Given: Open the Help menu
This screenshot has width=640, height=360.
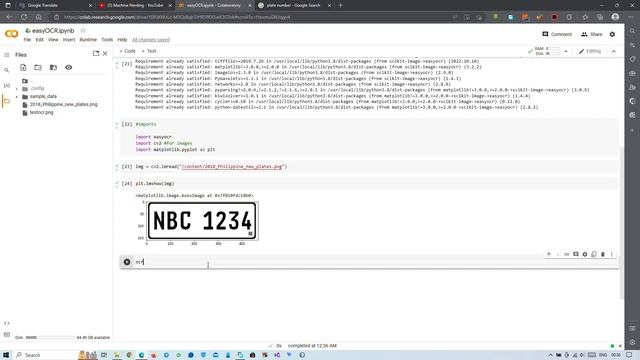Looking at the screenshot, I should click(x=122, y=40).
